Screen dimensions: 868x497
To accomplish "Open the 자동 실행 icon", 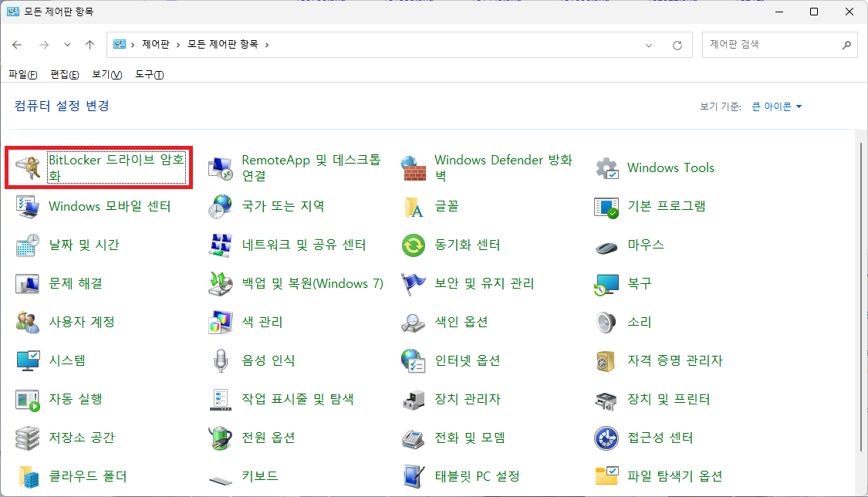I will tap(28, 400).
